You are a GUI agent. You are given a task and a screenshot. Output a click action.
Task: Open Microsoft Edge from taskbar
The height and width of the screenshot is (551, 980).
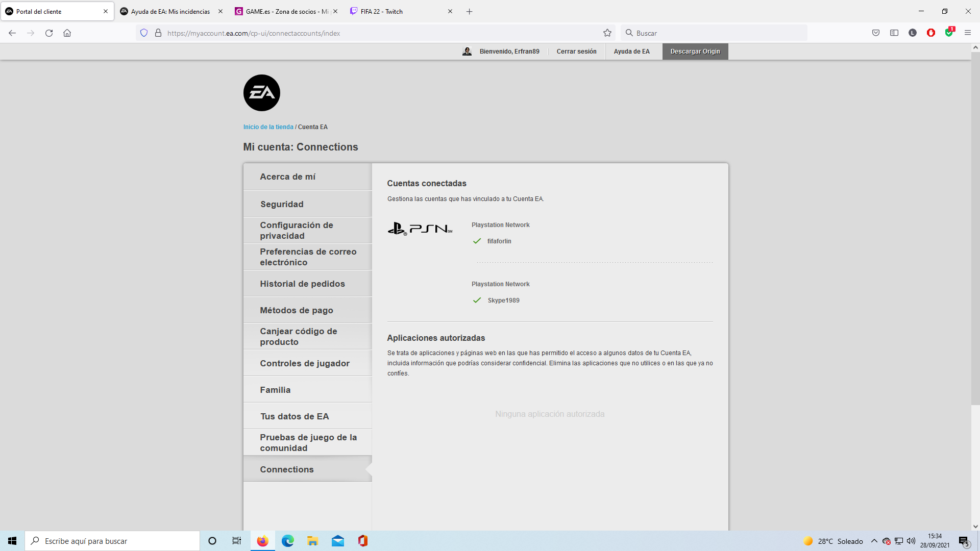[287, 541]
